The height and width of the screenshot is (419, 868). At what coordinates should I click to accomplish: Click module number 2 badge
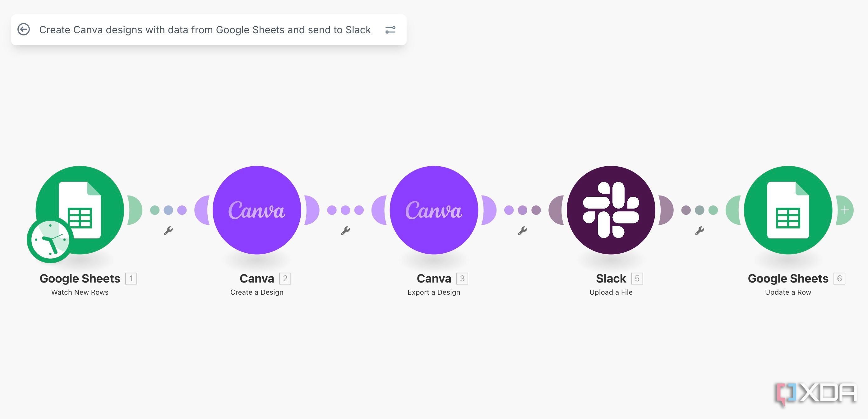285,279
